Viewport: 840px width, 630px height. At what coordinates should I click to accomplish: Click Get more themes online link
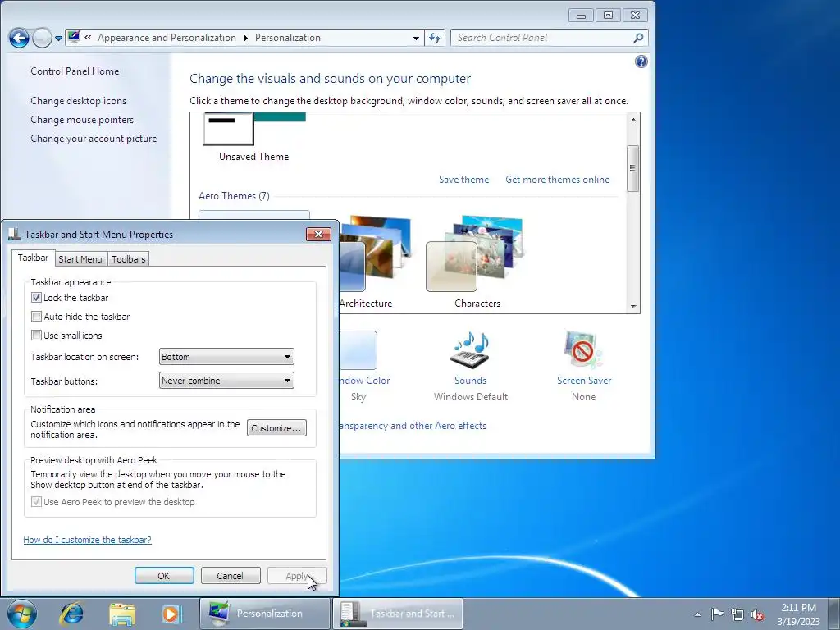coord(558,180)
